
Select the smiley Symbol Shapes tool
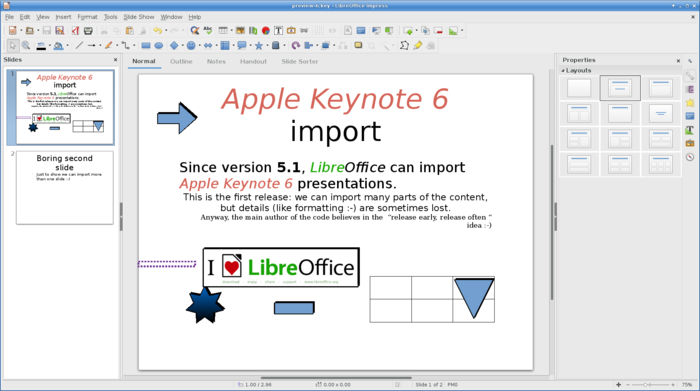tap(191, 46)
